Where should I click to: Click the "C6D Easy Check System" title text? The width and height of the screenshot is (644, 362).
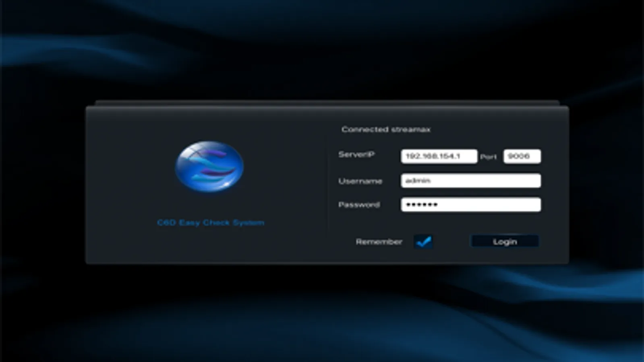(x=211, y=222)
